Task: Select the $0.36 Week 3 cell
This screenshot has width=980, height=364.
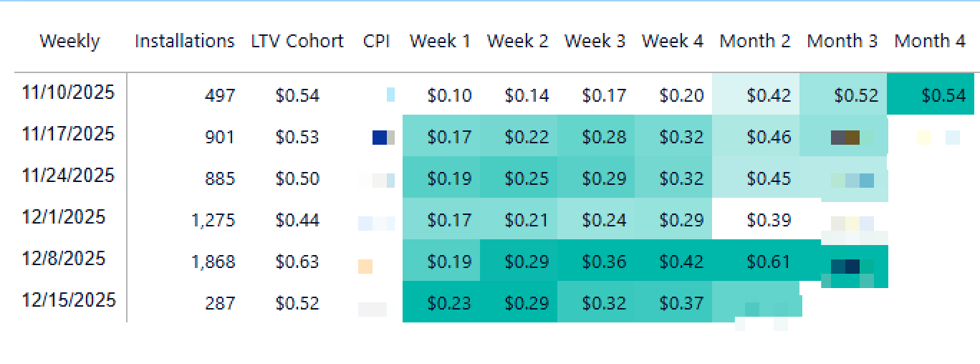Action: tap(603, 263)
